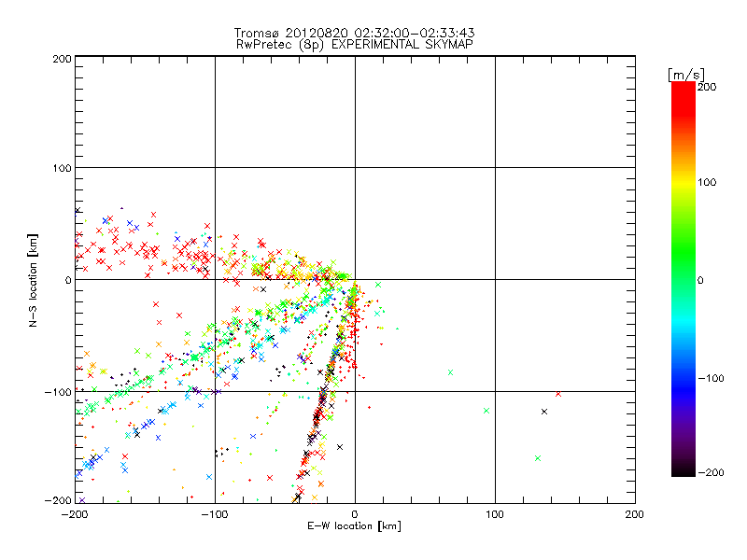Click the lone green cross near x=70 km
Screen dimensions: 747x560
click(451, 372)
